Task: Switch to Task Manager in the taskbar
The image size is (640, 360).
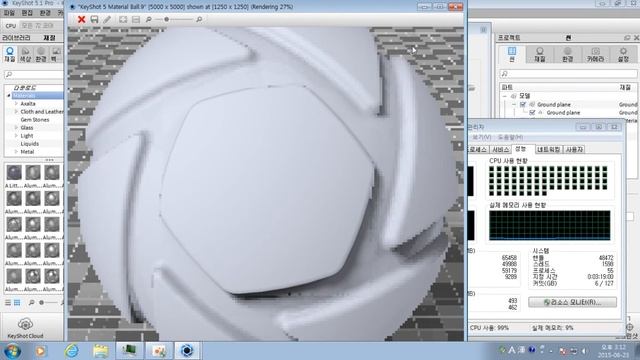Action: click(129, 351)
